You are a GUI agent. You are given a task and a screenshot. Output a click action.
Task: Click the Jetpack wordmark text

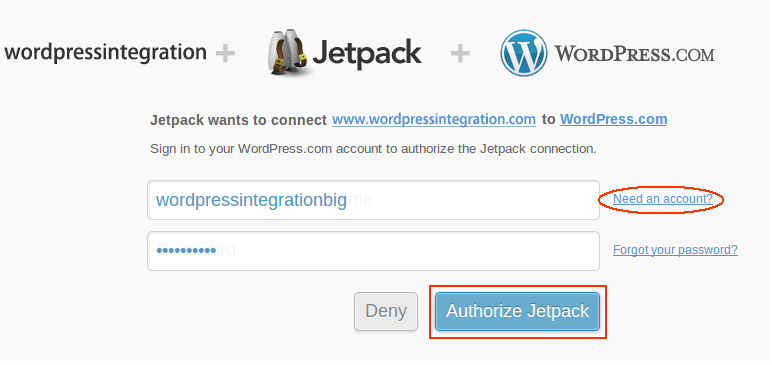pyautogui.click(x=367, y=53)
